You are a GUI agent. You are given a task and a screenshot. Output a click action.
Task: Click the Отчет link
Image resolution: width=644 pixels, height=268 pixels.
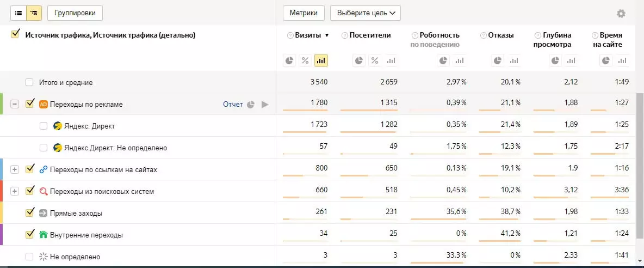click(233, 104)
